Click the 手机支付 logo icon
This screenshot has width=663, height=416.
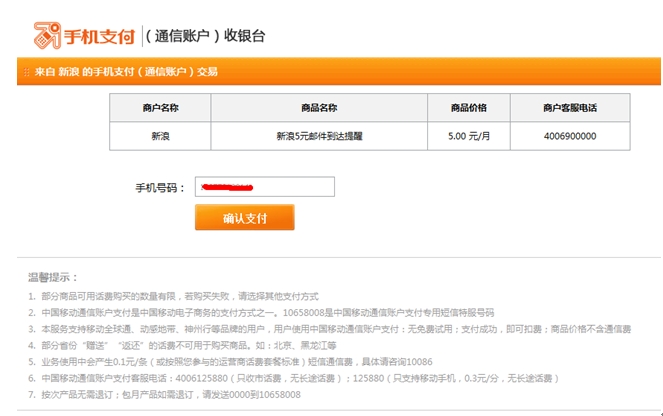click(47, 36)
